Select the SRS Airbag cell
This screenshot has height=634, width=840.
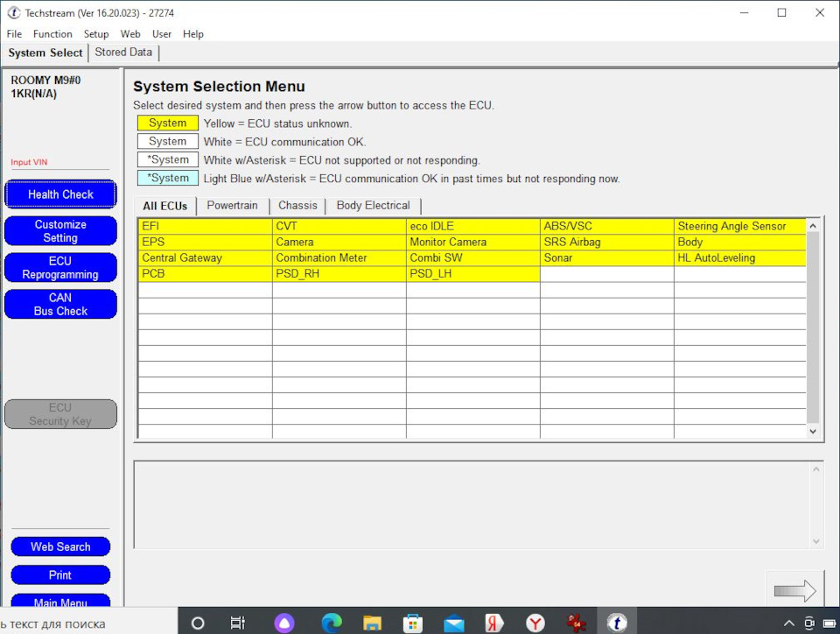[607, 243]
